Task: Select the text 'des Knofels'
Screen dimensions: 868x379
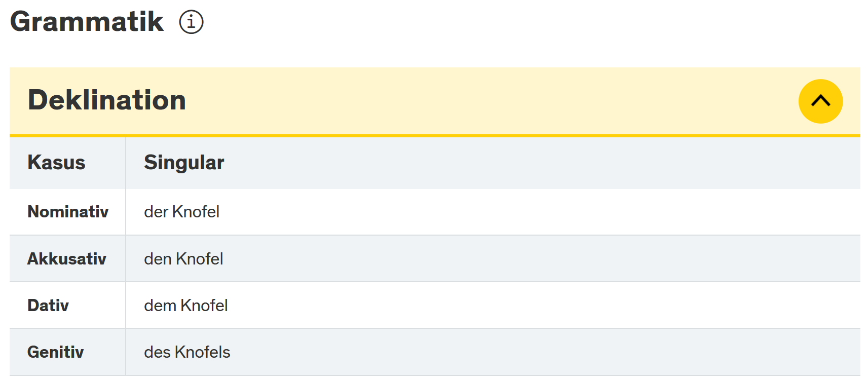Action: [x=187, y=352]
